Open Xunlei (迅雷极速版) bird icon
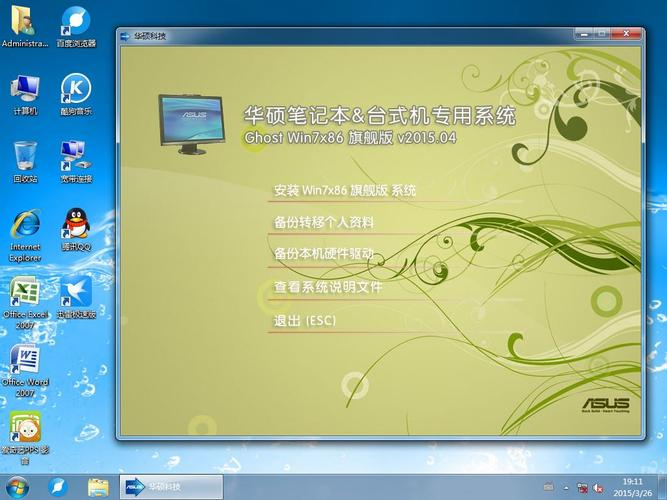The height and width of the screenshot is (500, 667). pyautogui.click(x=76, y=293)
